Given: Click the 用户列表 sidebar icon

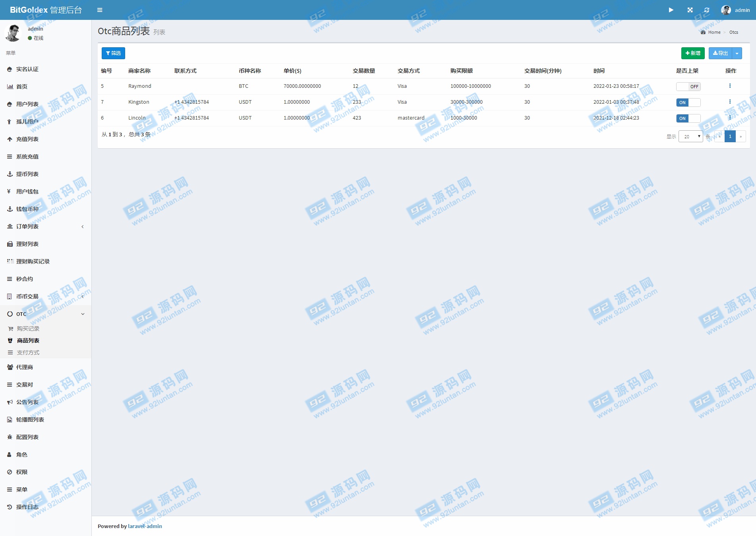Looking at the screenshot, I should click(x=10, y=104).
